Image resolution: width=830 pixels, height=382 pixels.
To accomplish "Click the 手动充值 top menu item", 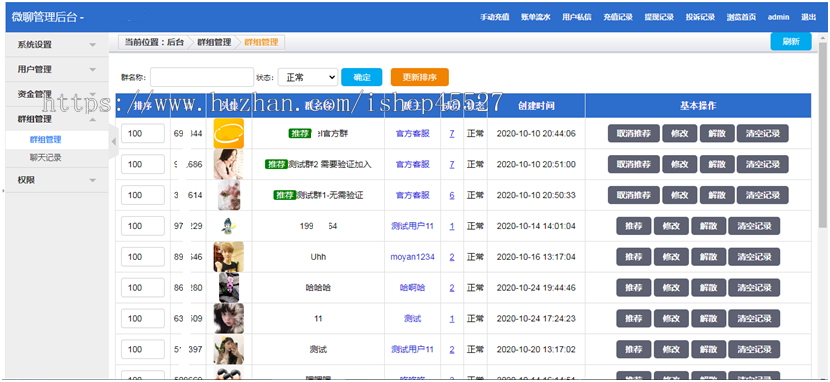I will (x=494, y=17).
